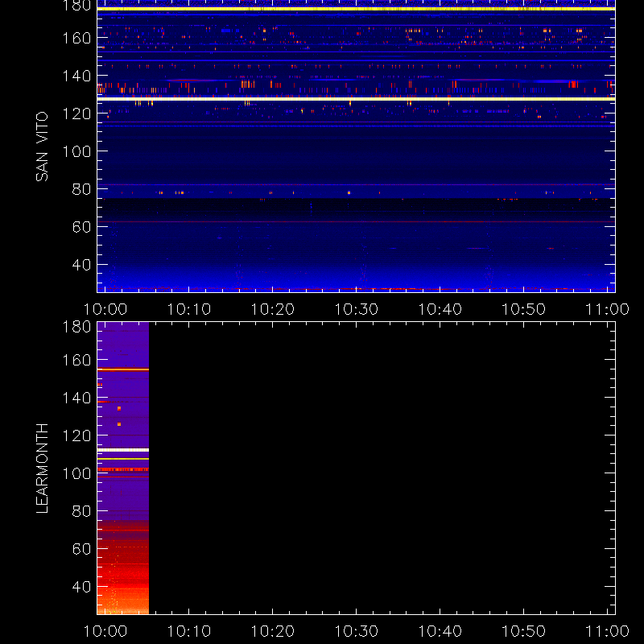
Task: Click 11:00 time label under Learmonth plot
Action: tap(608, 631)
